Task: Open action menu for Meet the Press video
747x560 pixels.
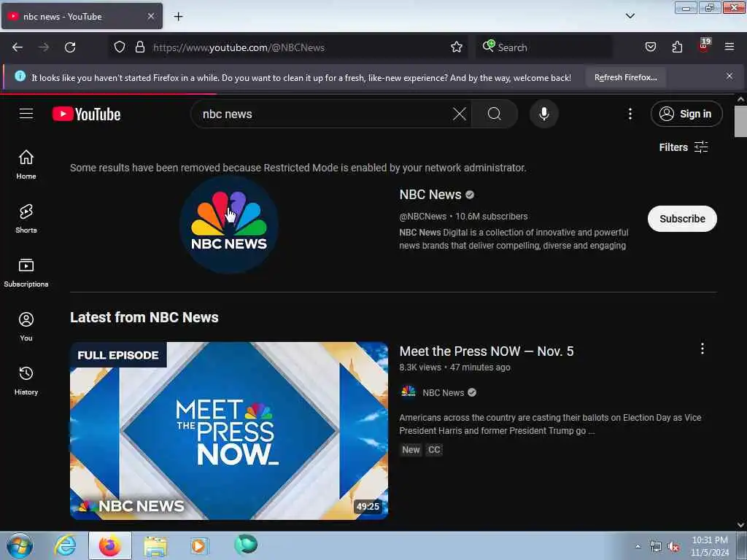Action: pos(702,349)
